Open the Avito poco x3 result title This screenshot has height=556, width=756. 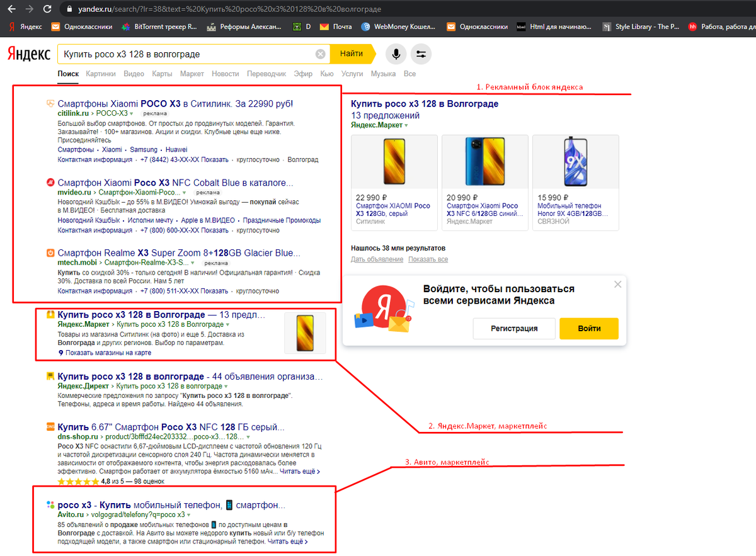pyautogui.click(x=171, y=505)
